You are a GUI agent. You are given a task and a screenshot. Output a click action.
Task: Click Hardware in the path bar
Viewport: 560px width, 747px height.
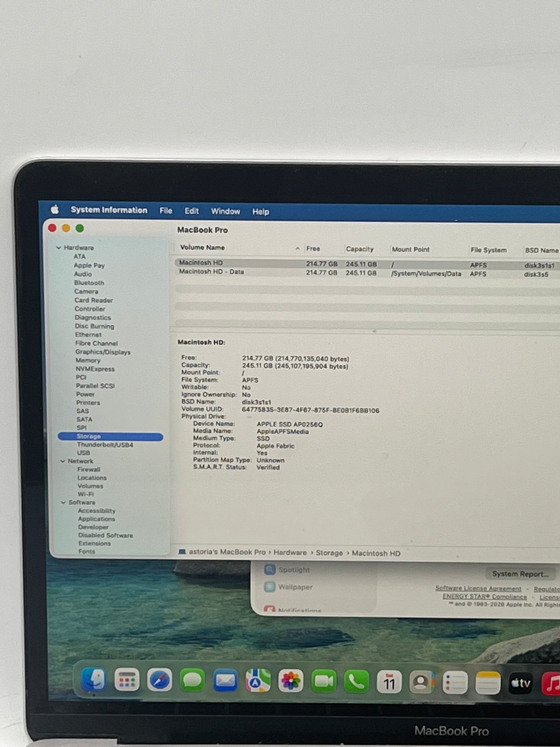[290, 552]
